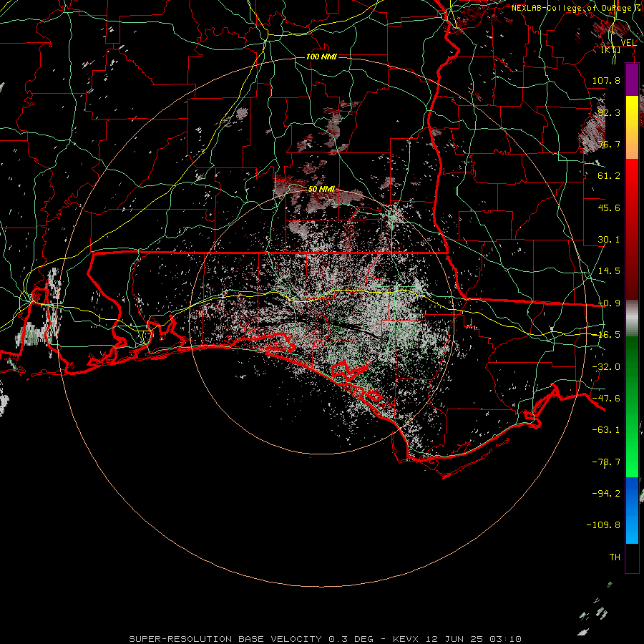This screenshot has height=644, width=644.
Task: Click the -94.2 velocity scale value
Action: pyautogui.click(x=606, y=493)
